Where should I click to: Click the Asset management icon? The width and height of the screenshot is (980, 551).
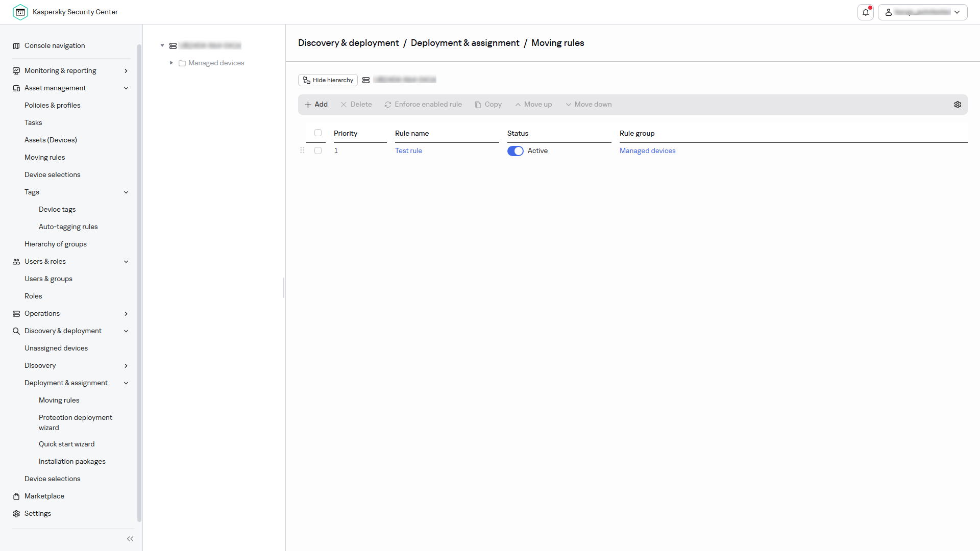point(16,88)
